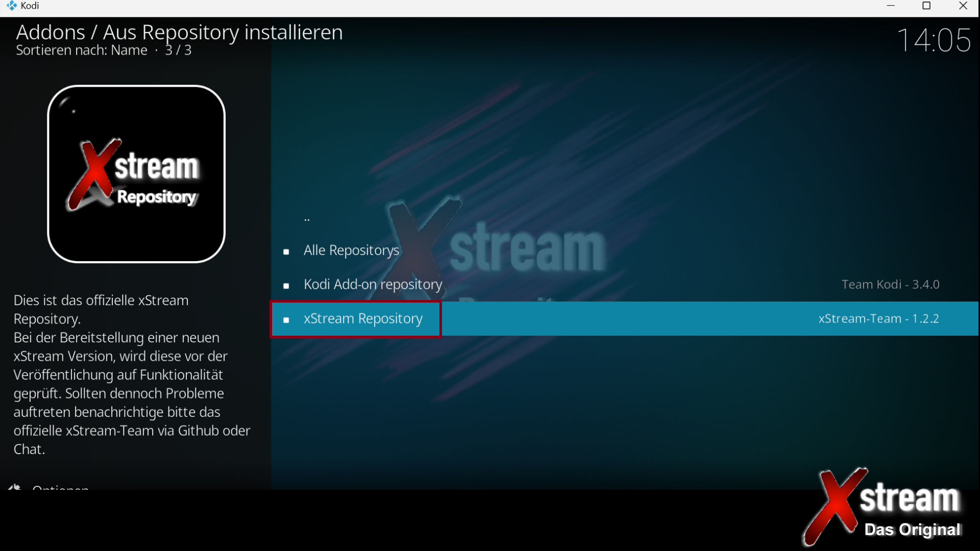This screenshot has height=551, width=980.
Task: Click the Optionen gear icon
Action: 14,487
